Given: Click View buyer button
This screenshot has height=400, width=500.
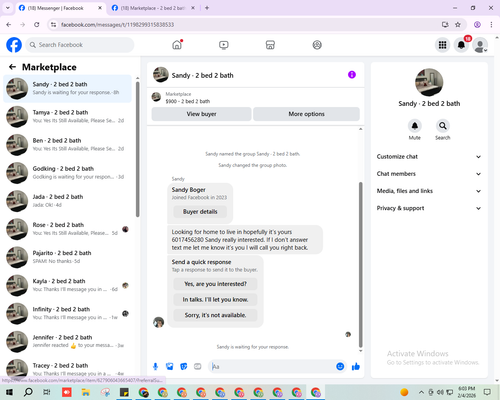Looking at the screenshot, I should tap(201, 114).
